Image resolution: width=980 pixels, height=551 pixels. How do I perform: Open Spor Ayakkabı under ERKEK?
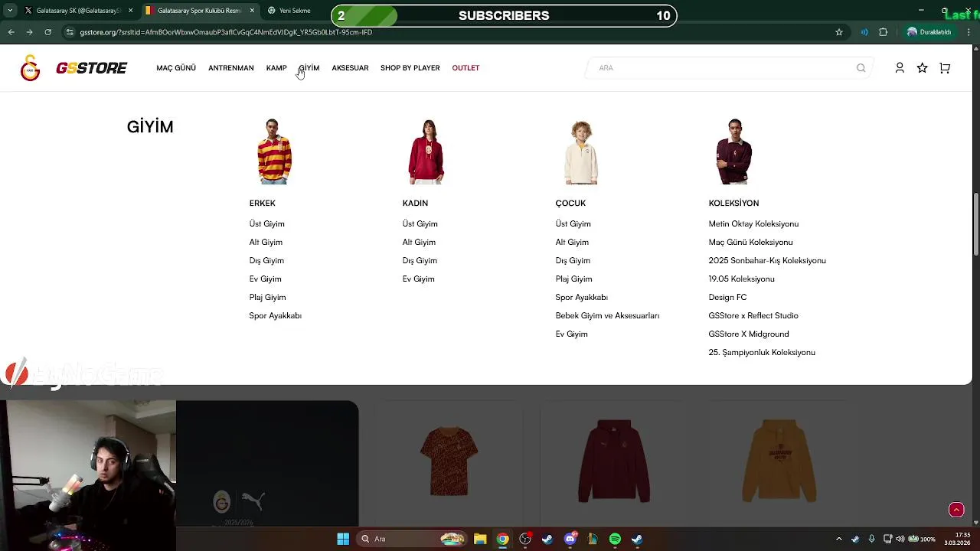click(275, 315)
